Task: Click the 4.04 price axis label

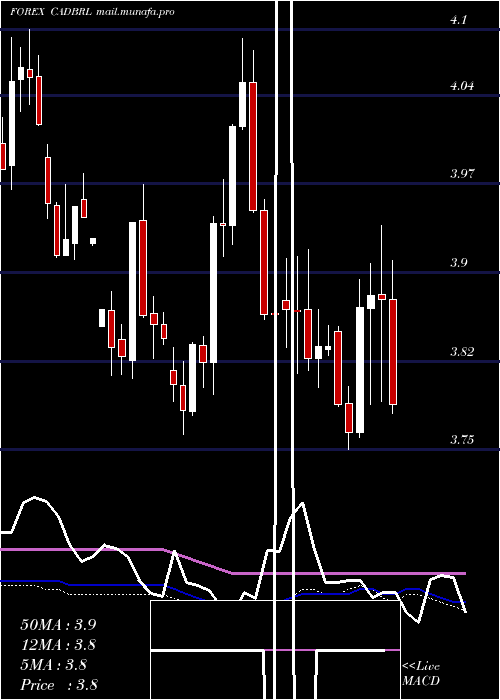Action: pyautogui.click(x=462, y=85)
